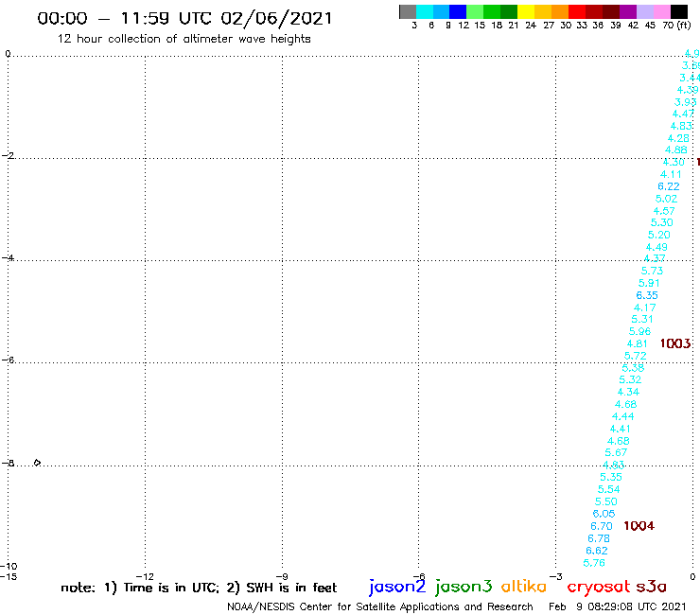Click the cryosat satellite label
Viewport: 700px width, 615px height.
pyautogui.click(x=599, y=588)
